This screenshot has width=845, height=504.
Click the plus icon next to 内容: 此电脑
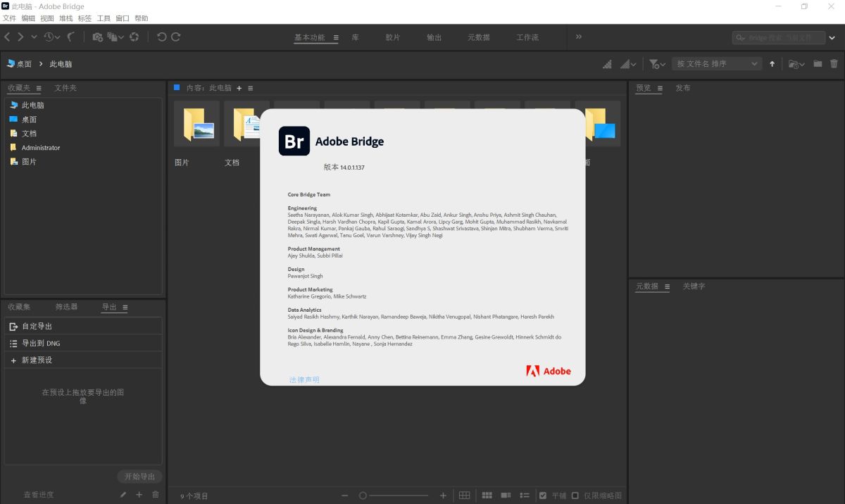[239, 88]
